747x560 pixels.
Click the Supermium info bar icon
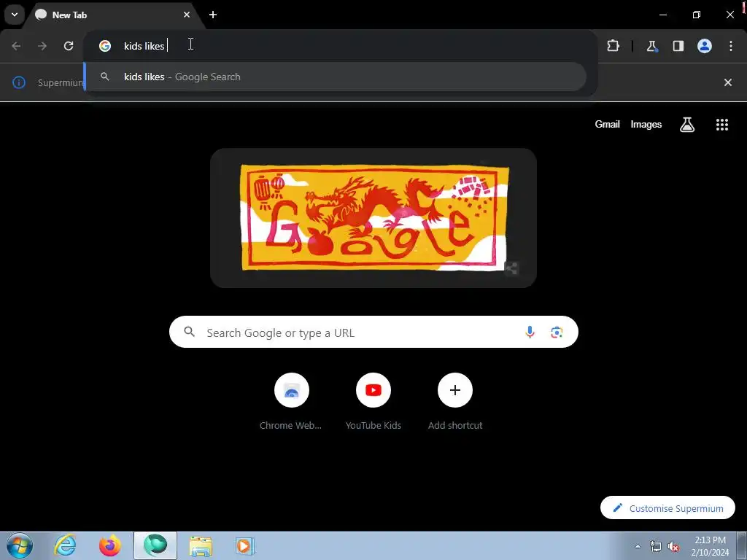[x=18, y=82]
